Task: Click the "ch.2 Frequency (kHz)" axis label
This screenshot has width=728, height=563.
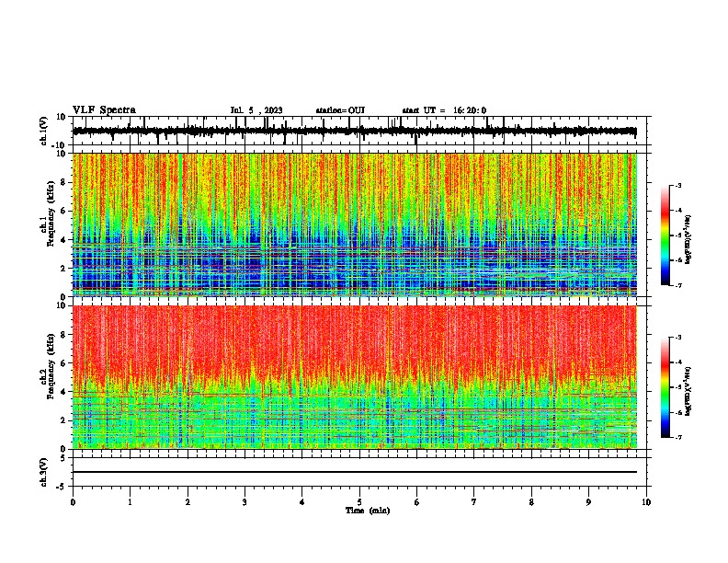Action: tap(48, 366)
